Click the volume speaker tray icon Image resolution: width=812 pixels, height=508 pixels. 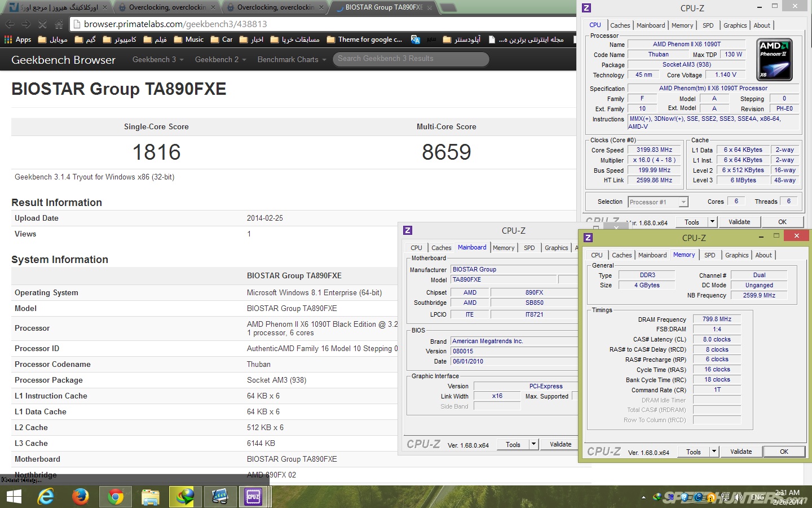pyautogui.click(x=739, y=497)
